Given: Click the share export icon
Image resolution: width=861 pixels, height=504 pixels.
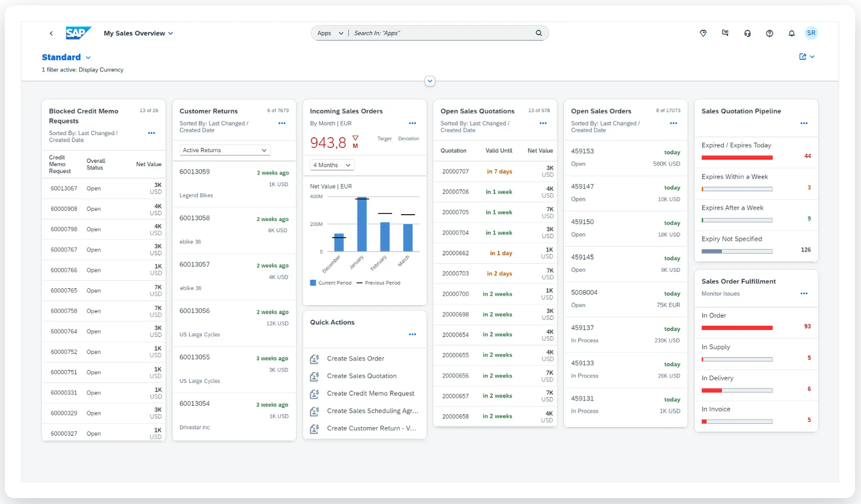Looking at the screenshot, I should pyautogui.click(x=803, y=57).
